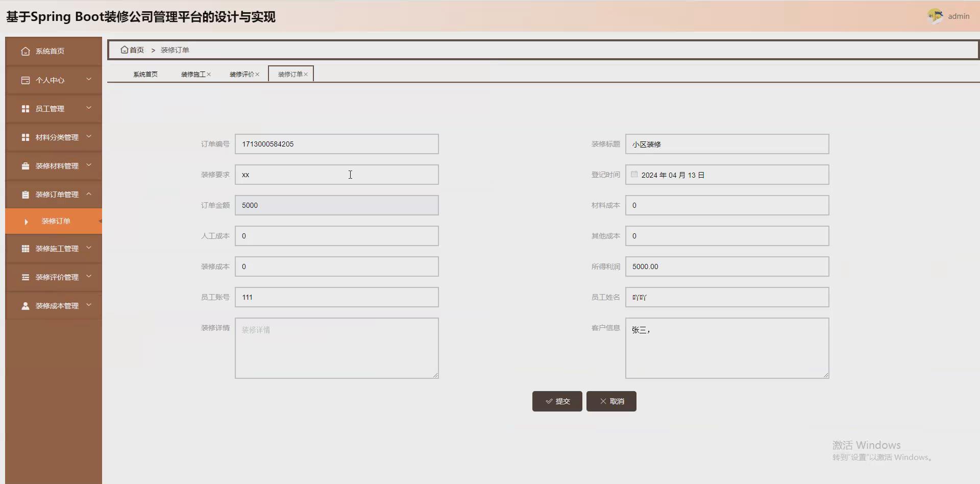
Task: Click the breadcrumb home icon
Action: click(124, 50)
